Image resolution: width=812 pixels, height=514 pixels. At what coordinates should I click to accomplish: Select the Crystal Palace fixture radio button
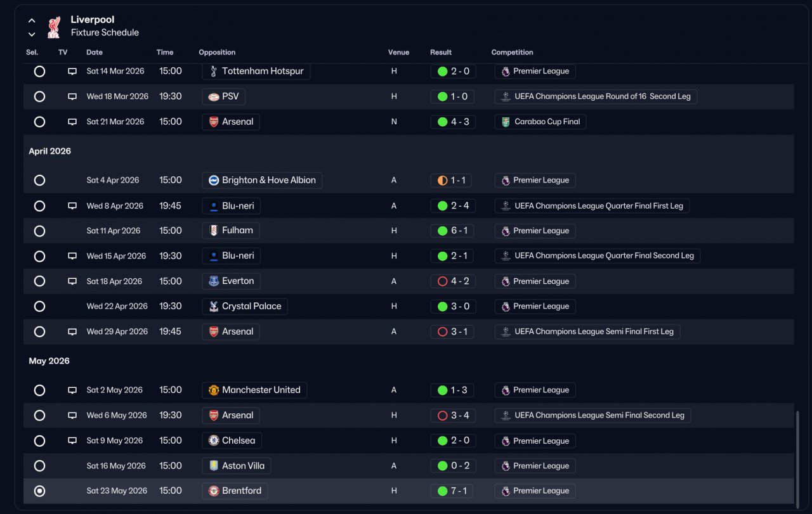click(x=39, y=307)
